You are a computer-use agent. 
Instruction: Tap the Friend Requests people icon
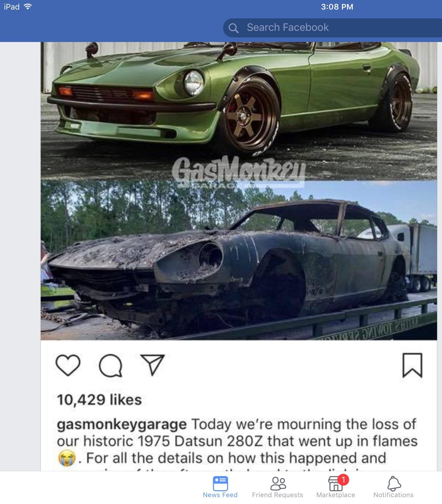(278, 483)
